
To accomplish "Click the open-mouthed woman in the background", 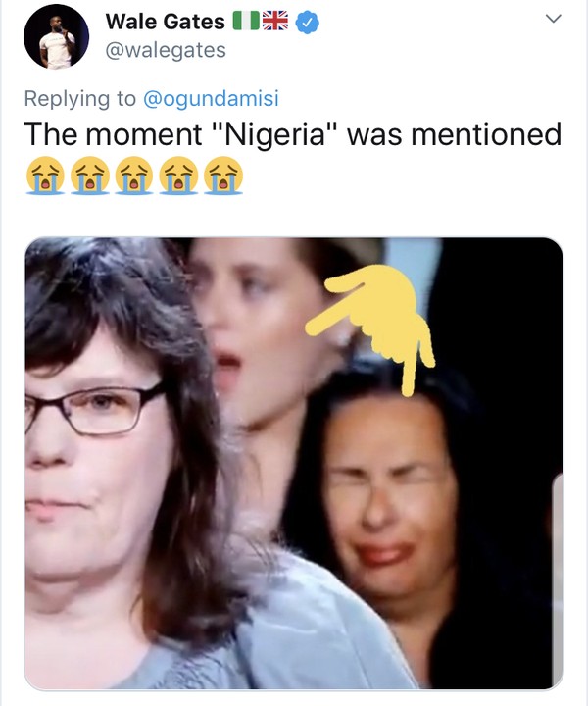I will [245, 333].
